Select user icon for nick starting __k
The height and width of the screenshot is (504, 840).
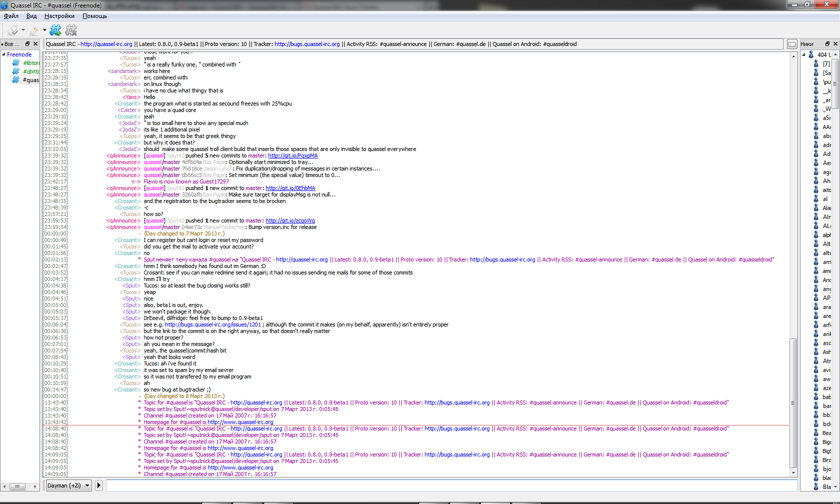coord(816,90)
